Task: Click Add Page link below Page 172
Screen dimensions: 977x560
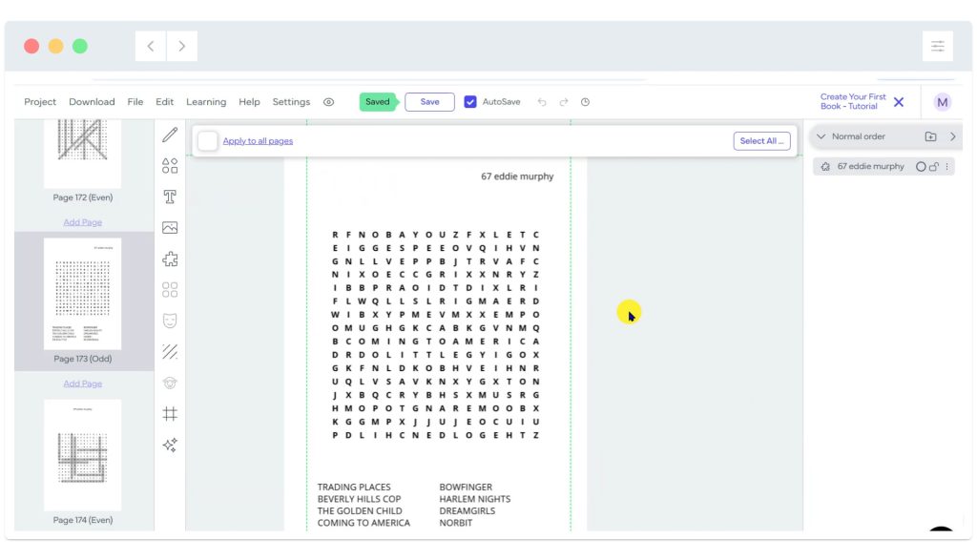Action: [82, 222]
